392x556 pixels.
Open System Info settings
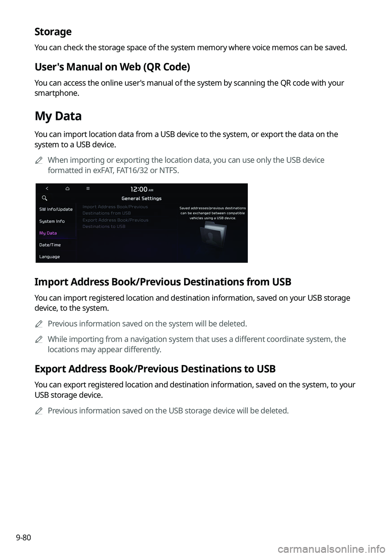(52, 221)
